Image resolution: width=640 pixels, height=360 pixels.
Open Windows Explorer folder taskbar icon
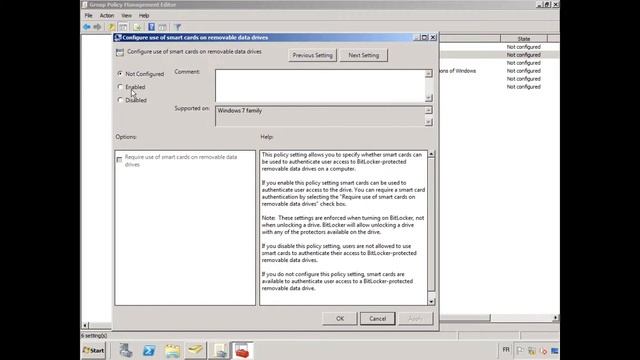(172, 350)
